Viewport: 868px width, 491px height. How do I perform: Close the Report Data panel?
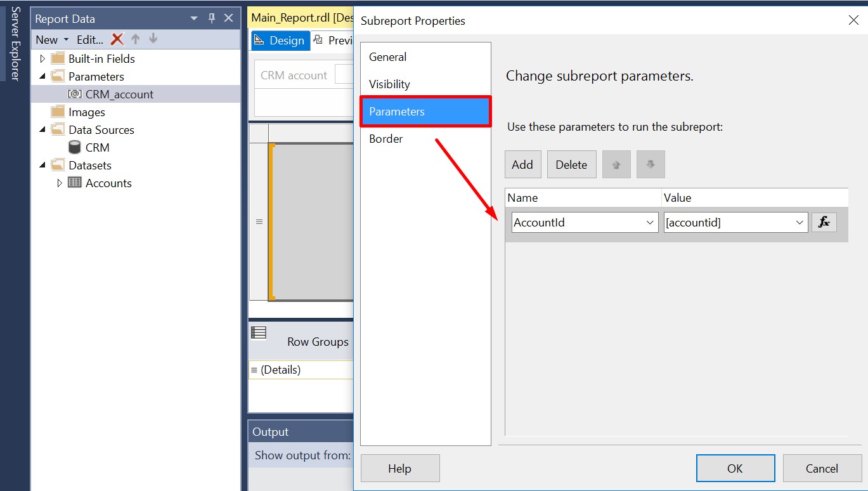pyautogui.click(x=229, y=18)
